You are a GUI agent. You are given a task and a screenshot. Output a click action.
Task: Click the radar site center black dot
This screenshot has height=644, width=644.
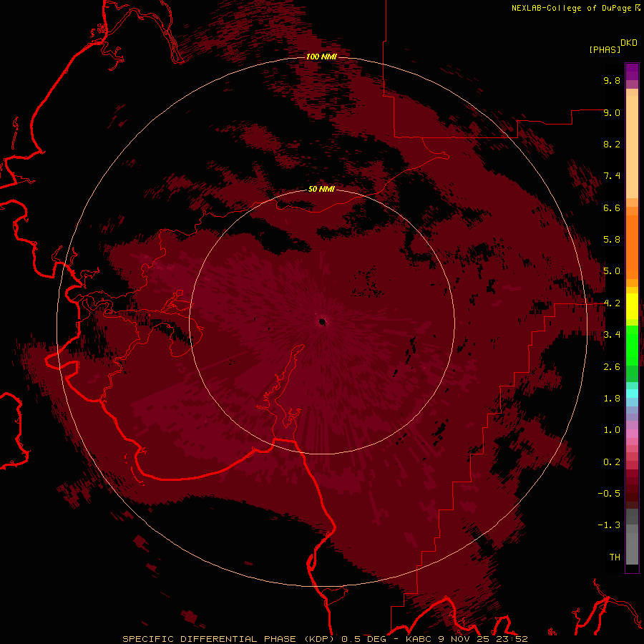(x=323, y=321)
